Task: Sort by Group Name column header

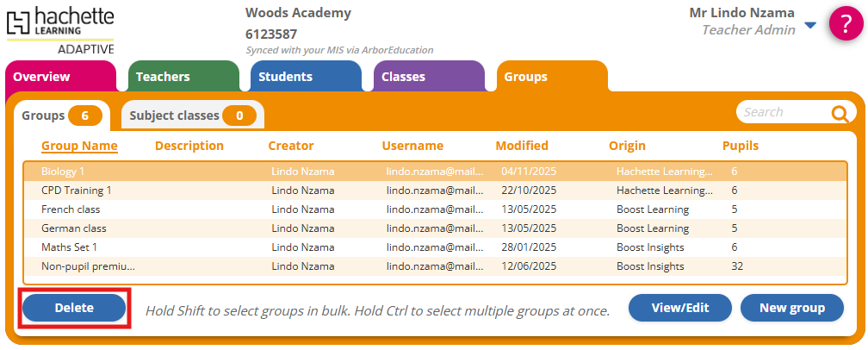Action: (79, 146)
